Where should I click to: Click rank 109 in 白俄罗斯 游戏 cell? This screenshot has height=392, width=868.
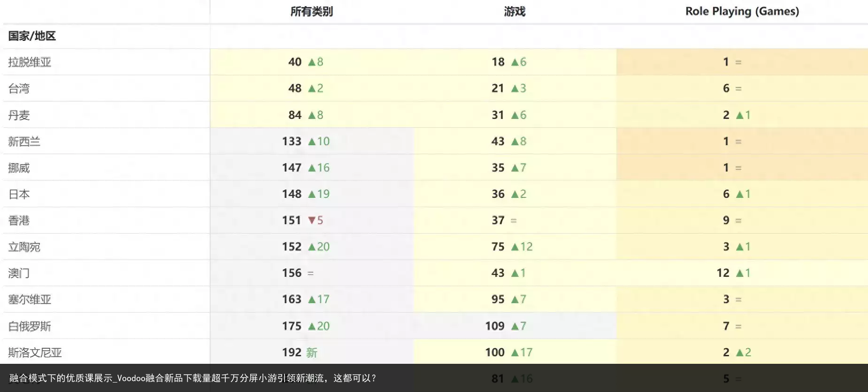[495, 326]
